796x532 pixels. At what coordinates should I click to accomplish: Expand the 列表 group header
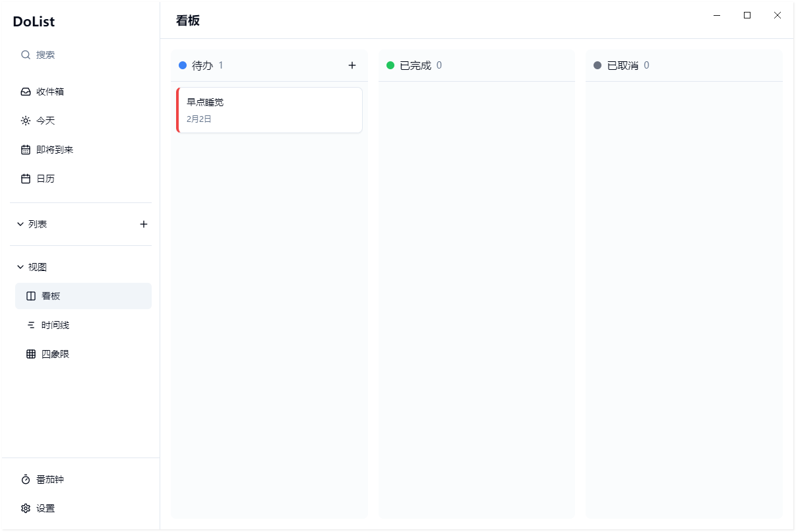[x=38, y=223]
